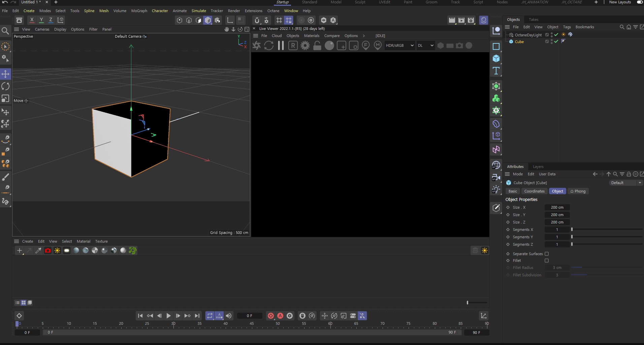
Task: Open the Edit Render Settings clapboard icon
Action: click(471, 20)
